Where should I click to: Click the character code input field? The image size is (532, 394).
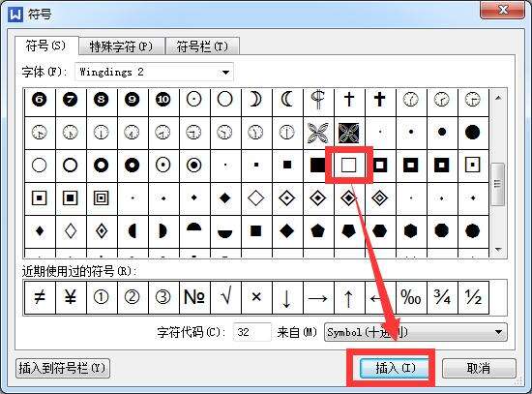pyautogui.click(x=251, y=332)
